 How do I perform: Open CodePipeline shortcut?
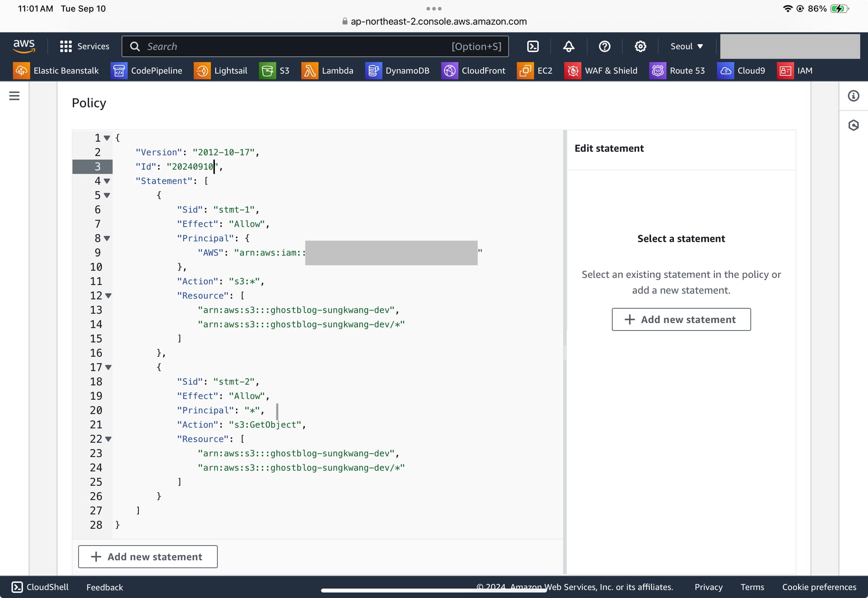coord(147,71)
